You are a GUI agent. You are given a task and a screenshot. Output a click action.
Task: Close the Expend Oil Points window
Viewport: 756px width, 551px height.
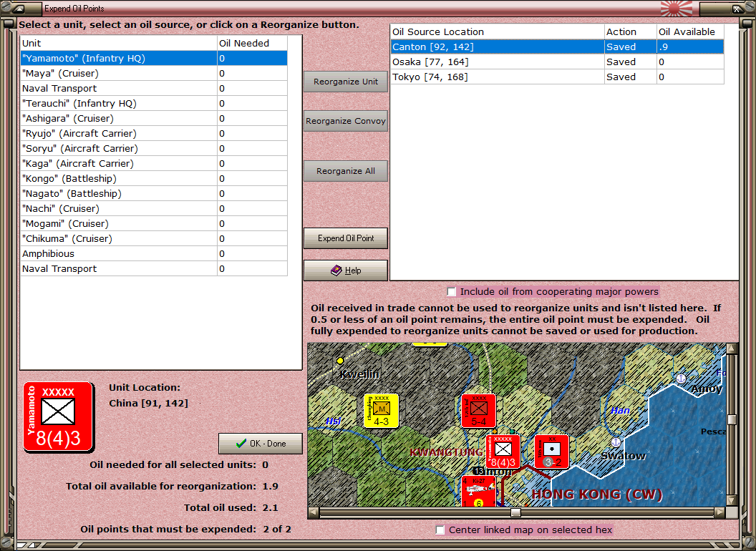pyautogui.click(x=737, y=8)
